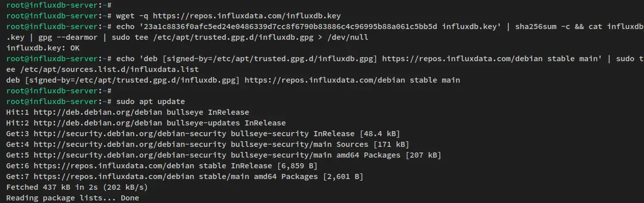Click the 'sudo apt update' command text
This screenshot has height=203, width=644.
click(x=150, y=101)
